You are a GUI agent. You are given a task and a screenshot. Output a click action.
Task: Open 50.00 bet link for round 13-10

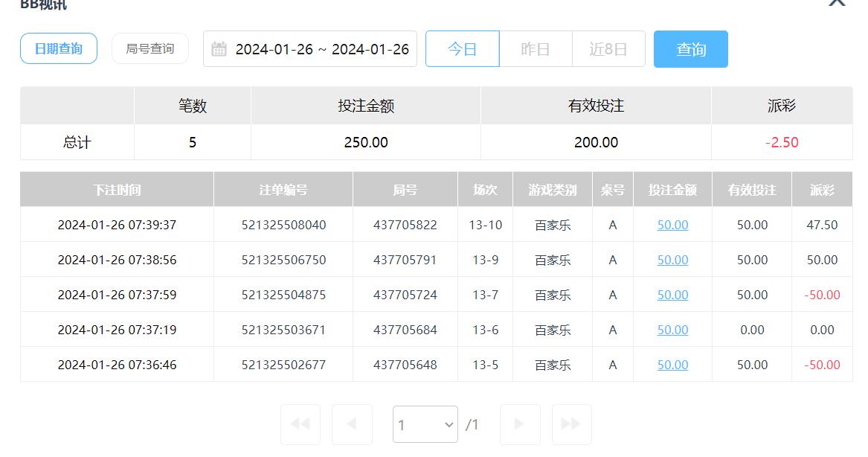coord(672,225)
